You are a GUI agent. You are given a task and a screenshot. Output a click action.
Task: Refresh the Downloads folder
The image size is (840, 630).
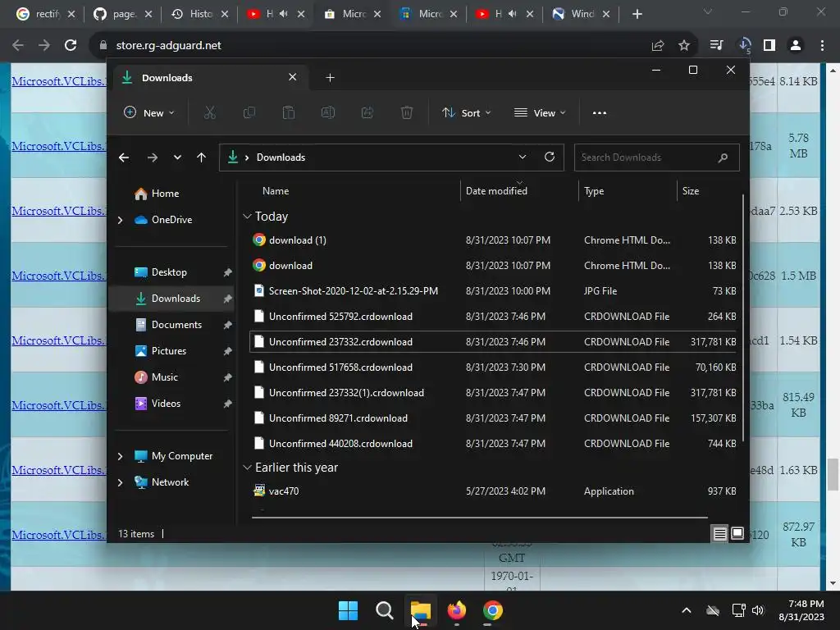click(x=550, y=157)
